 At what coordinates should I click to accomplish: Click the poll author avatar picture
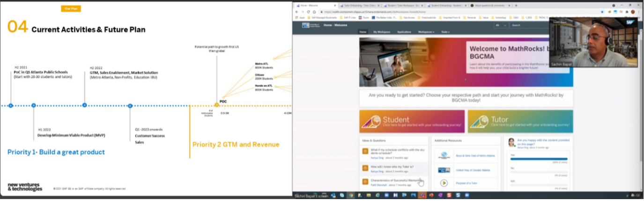point(511,143)
